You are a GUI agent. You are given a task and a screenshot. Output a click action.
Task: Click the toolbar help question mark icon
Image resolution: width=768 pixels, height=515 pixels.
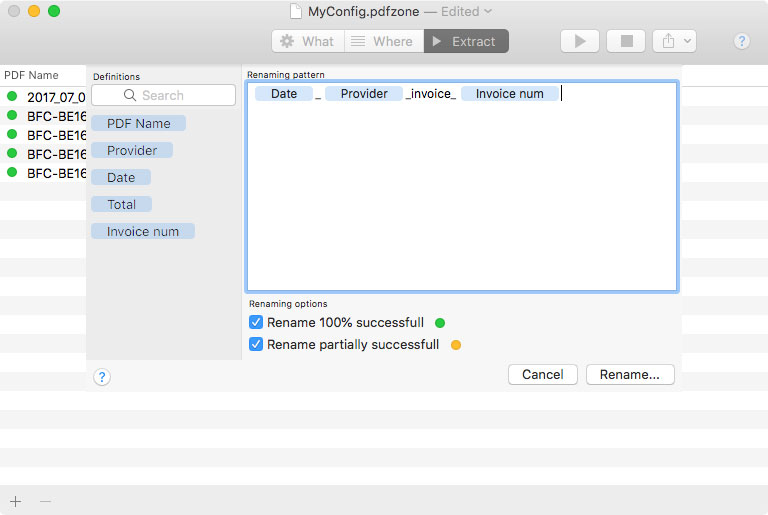click(741, 41)
